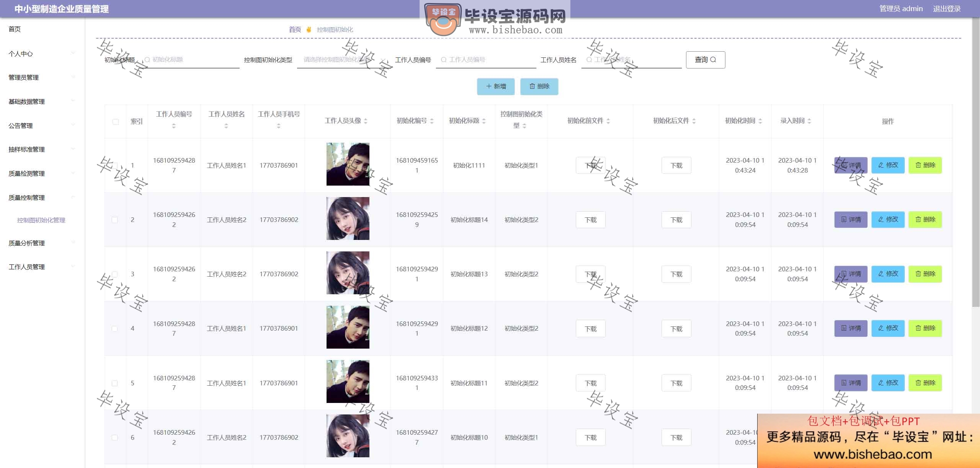Viewport: 980px width, 468px height.
Task: Expand the 基础数据管理 sidebar menu
Action: 41,101
